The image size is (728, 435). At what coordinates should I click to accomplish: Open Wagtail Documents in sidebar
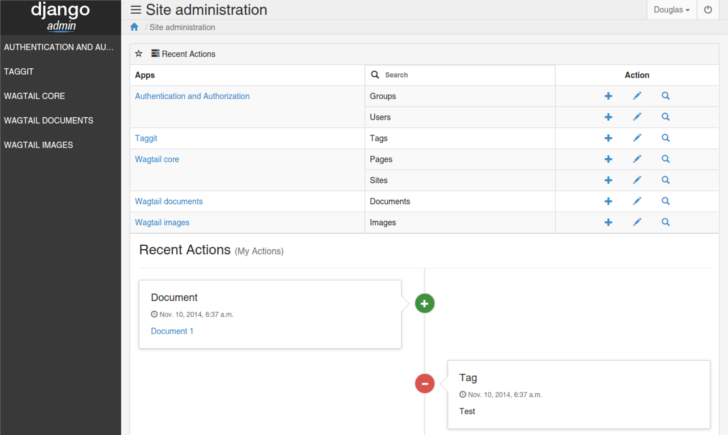pos(48,121)
